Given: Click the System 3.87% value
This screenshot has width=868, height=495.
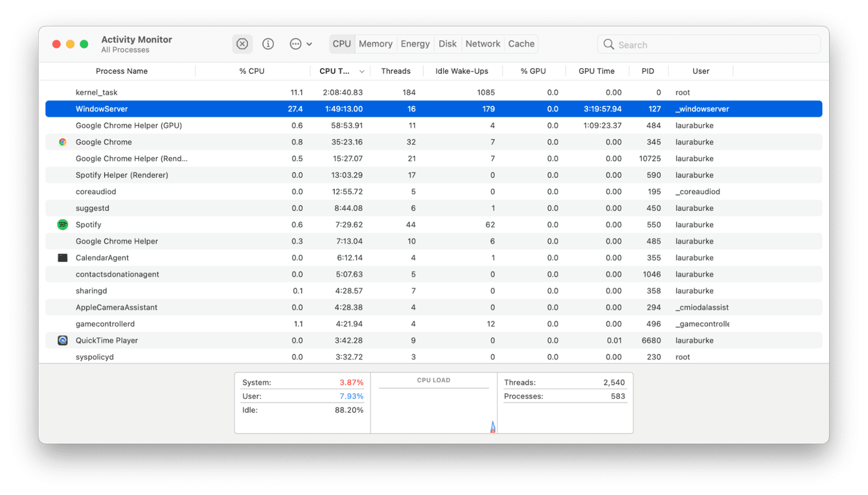Looking at the screenshot, I should [352, 382].
